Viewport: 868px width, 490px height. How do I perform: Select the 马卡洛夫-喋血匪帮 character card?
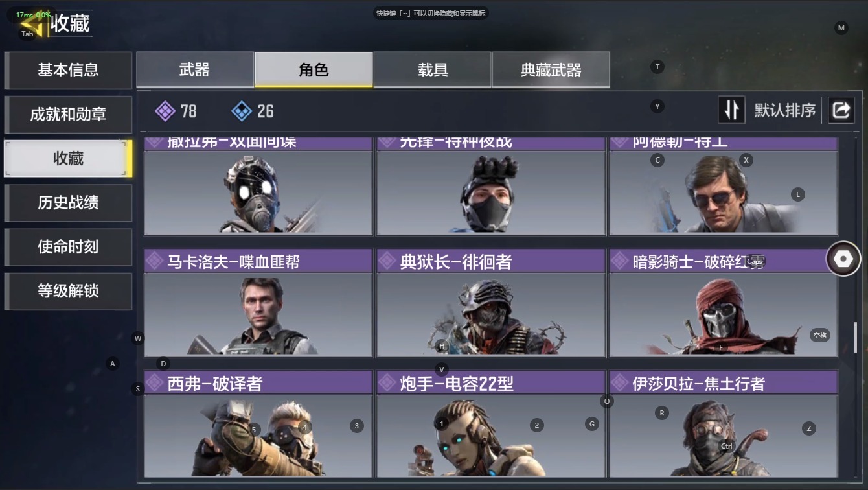pyautogui.click(x=258, y=303)
